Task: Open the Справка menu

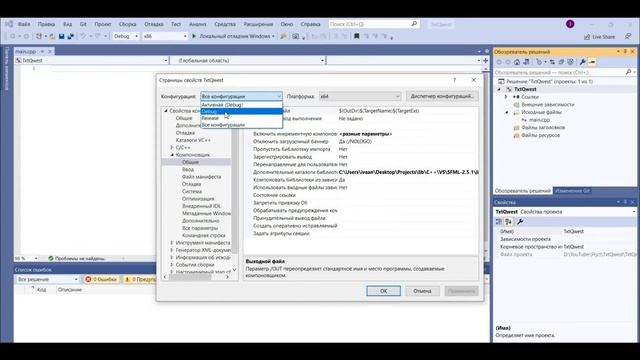Action: point(310,24)
